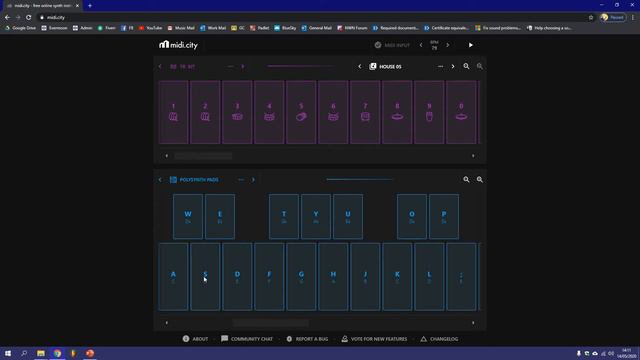Click the keyboard scrollbar right arrow
This screenshot has width=640, height=360.
coord(473,323)
